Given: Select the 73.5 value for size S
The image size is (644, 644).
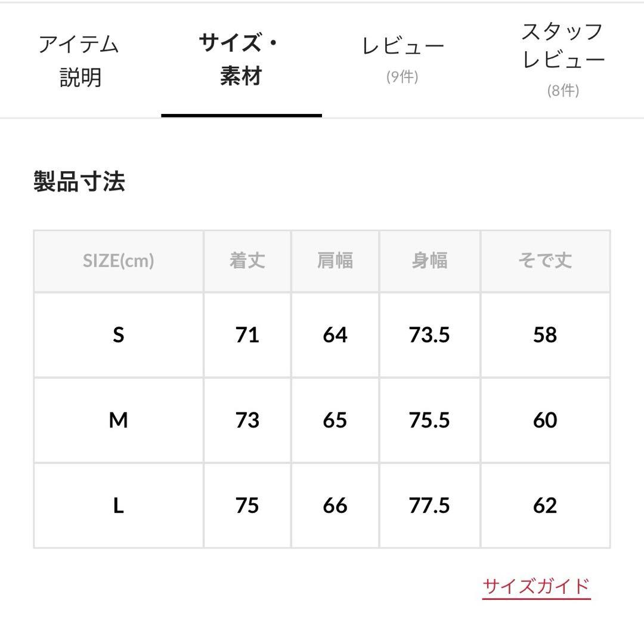Looking at the screenshot, I should [x=430, y=335].
